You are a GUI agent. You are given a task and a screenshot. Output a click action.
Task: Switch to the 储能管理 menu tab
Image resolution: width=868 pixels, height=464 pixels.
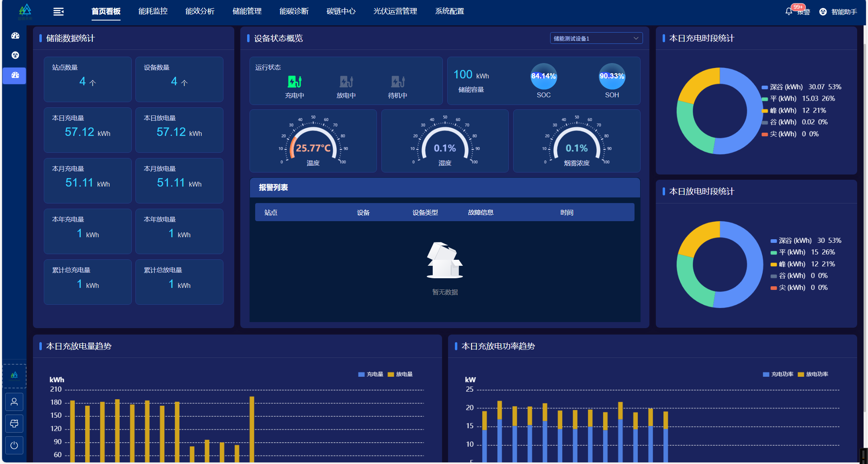(x=247, y=11)
